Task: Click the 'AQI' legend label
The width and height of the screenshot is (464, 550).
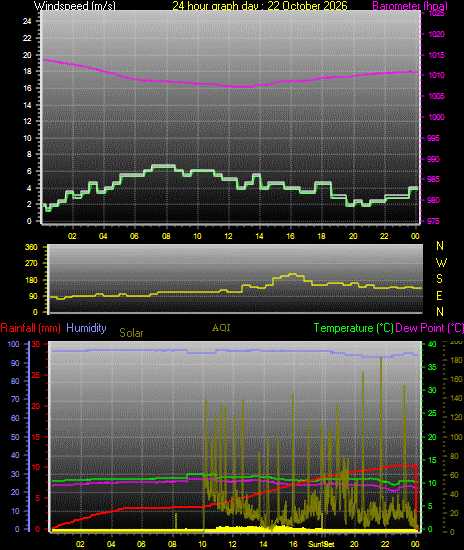Action: click(221, 328)
